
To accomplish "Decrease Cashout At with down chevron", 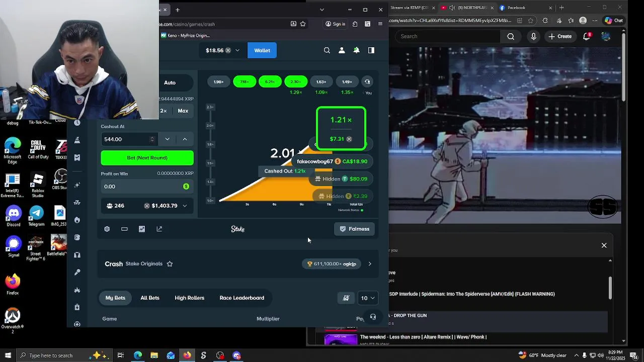I will pyautogui.click(x=167, y=139).
